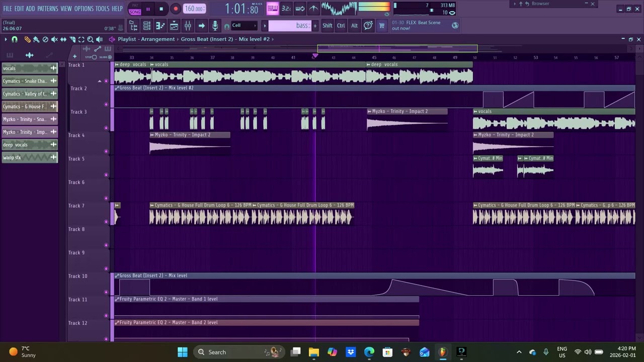This screenshot has height=362, width=644.
Task: Click the tempo 160.000 field
Action: 194,9
